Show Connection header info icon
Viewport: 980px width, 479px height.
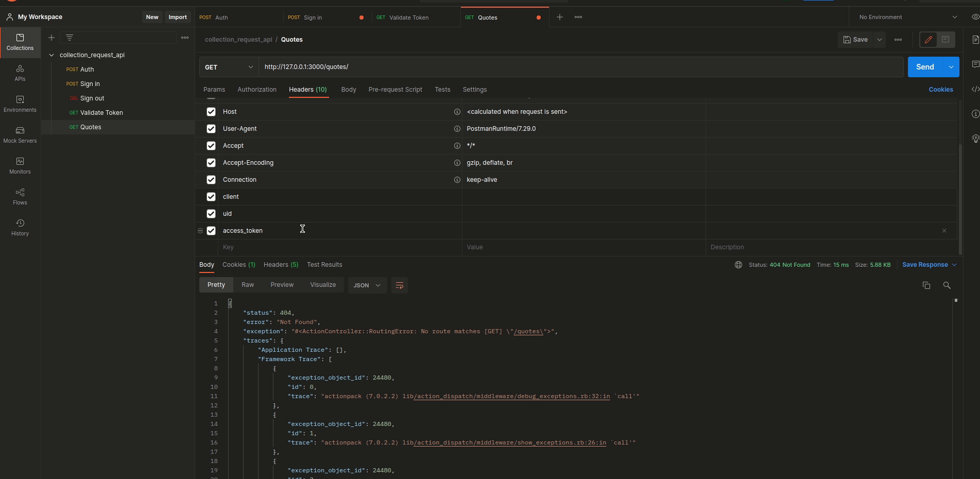(457, 180)
